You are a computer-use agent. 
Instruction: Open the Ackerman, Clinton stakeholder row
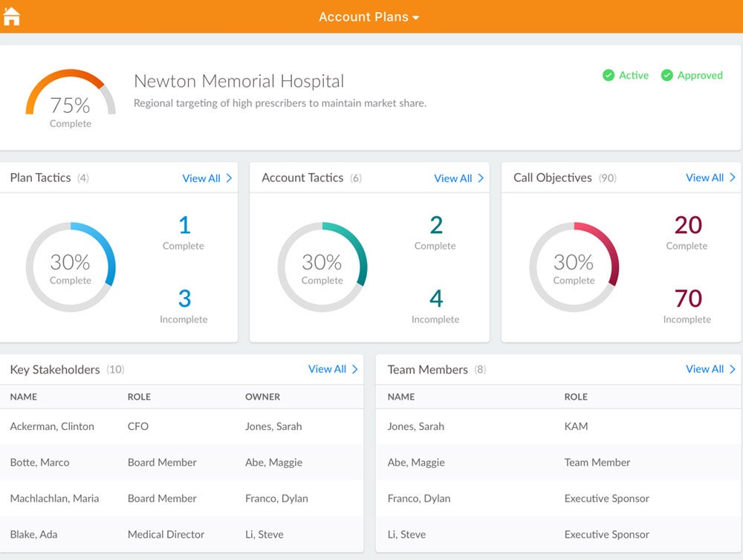pyautogui.click(x=52, y=426)
